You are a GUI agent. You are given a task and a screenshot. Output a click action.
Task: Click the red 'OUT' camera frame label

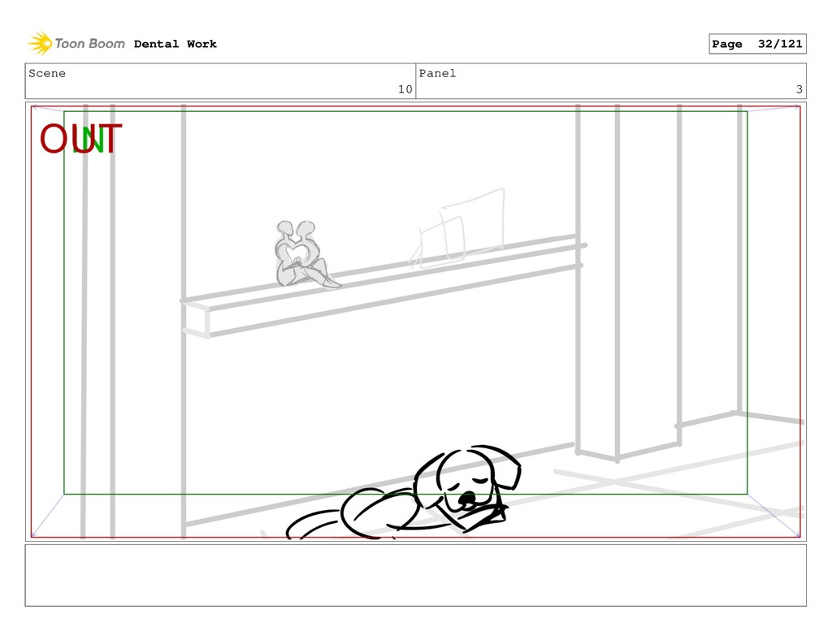click(80, 139)
